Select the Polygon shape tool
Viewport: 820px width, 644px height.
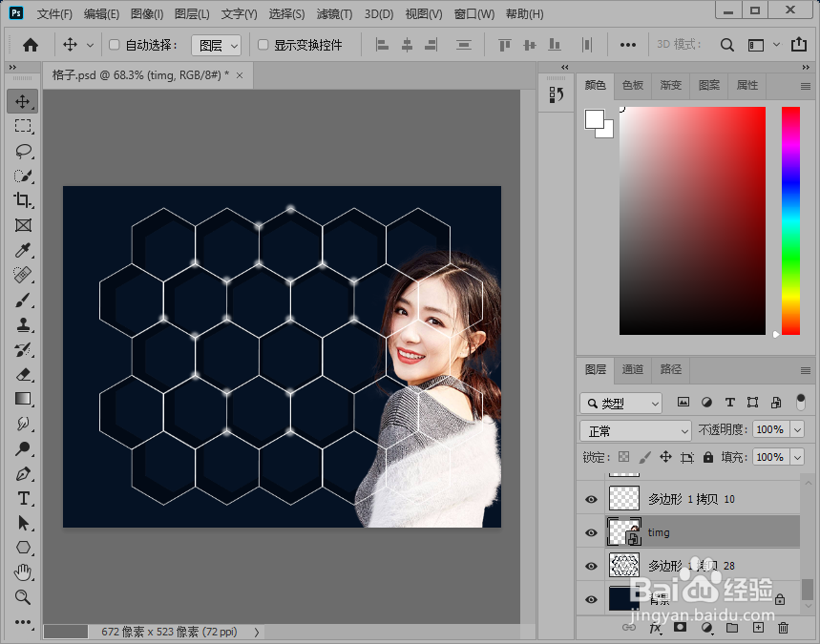click(x=23, y=548)
